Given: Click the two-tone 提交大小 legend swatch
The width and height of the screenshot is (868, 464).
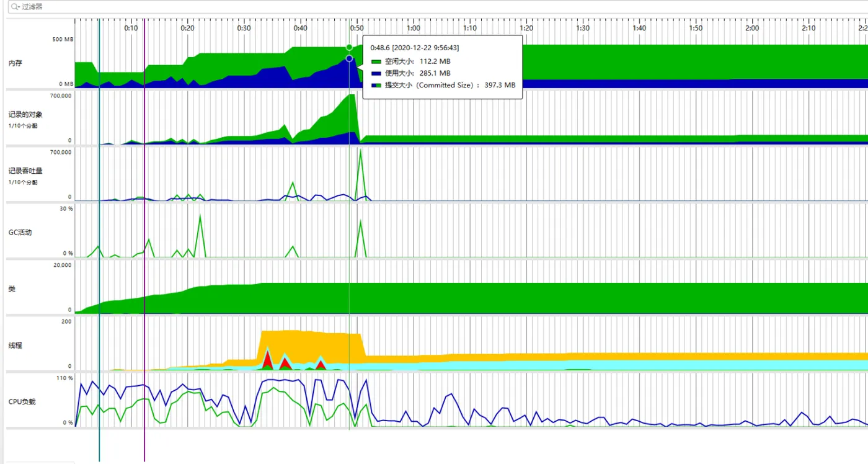Looking at the screenshot, I should coord(376,85).
